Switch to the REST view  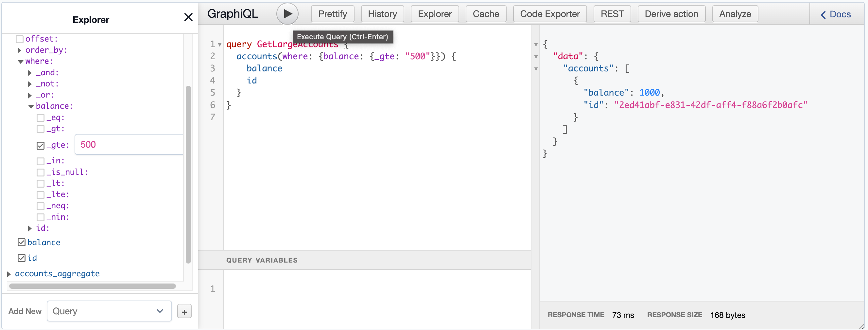[612, 13]
